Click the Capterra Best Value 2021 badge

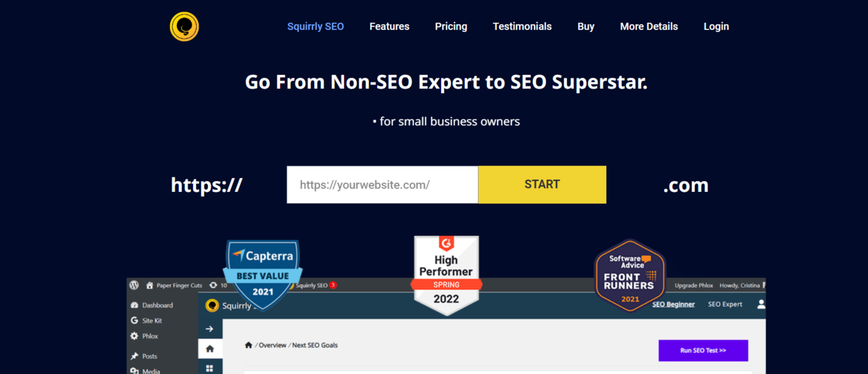click(x=262, y=274)
